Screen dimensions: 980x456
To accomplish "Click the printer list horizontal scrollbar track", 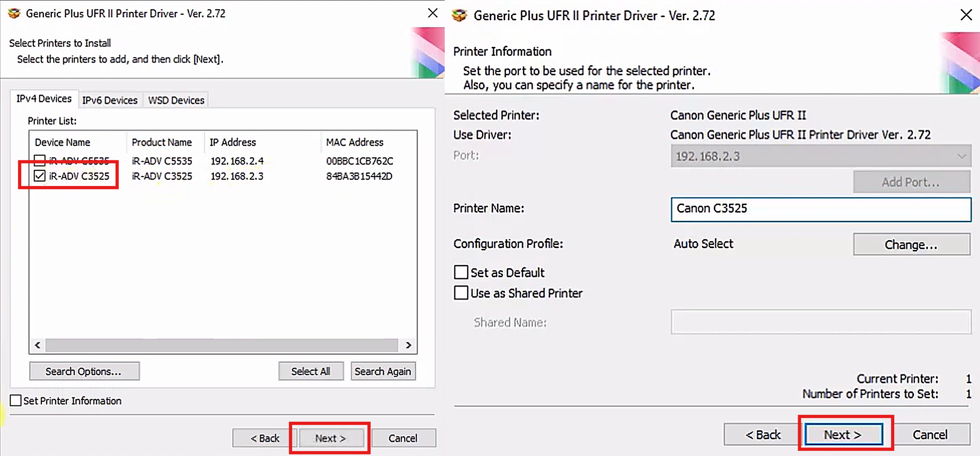I will (x=221, y=345).
